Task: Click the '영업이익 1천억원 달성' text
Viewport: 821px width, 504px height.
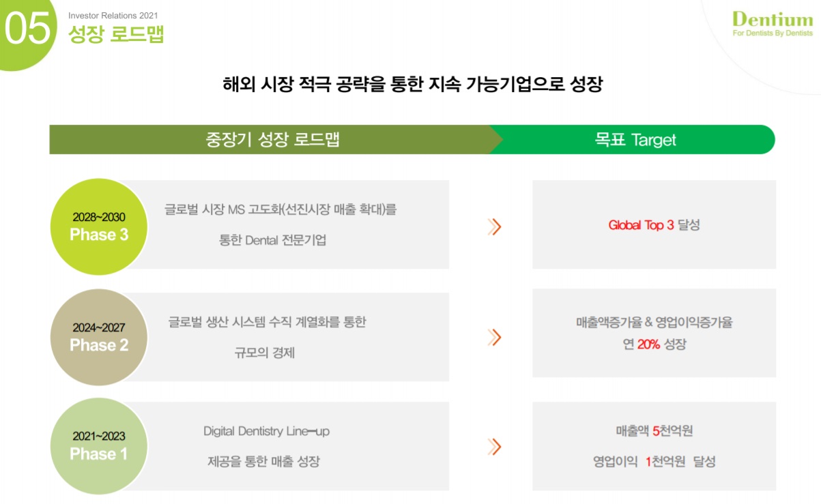Action: [x=654, y=462]
